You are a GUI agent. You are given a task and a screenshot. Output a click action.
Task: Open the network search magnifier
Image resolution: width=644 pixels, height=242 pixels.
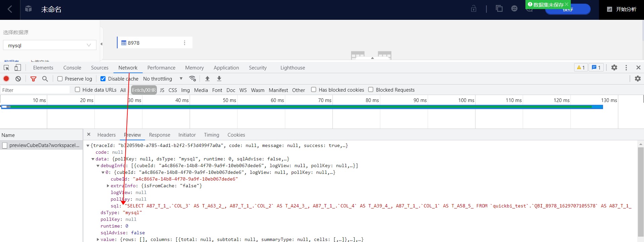45,79
